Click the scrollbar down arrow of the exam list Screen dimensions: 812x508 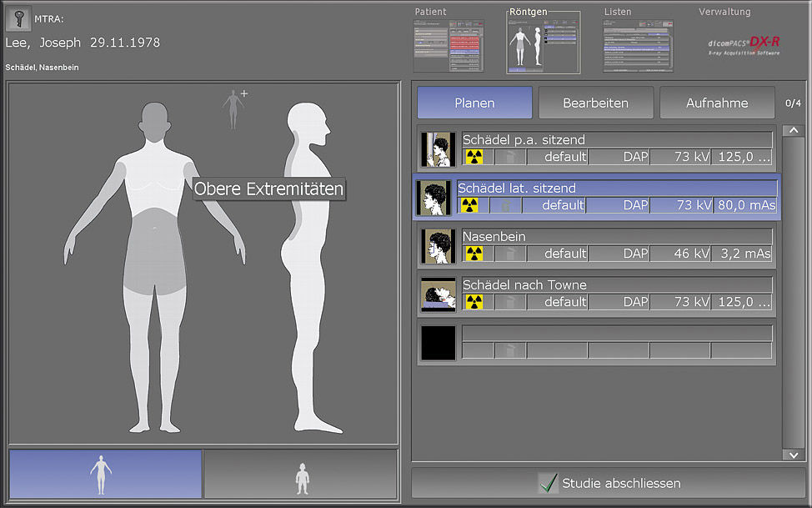pyautogui.click(x=793, y=455)
